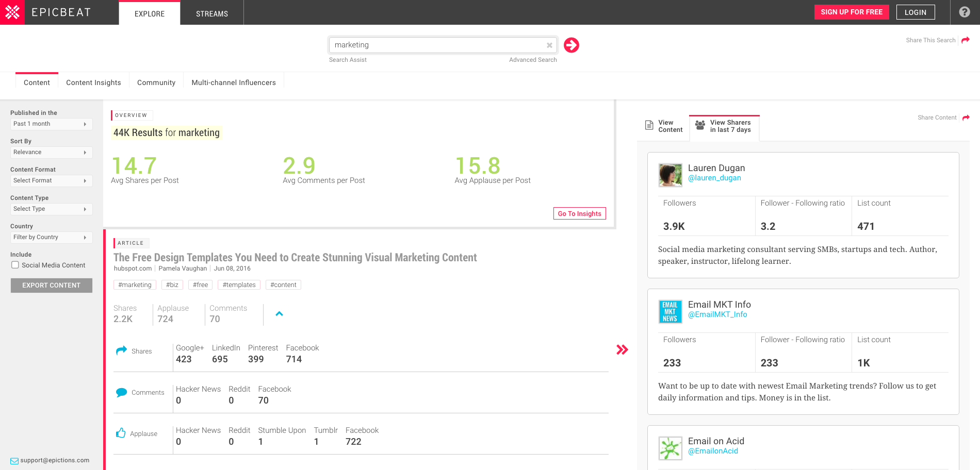Click the Share This Search arrow icon

(x=966, y=40)
